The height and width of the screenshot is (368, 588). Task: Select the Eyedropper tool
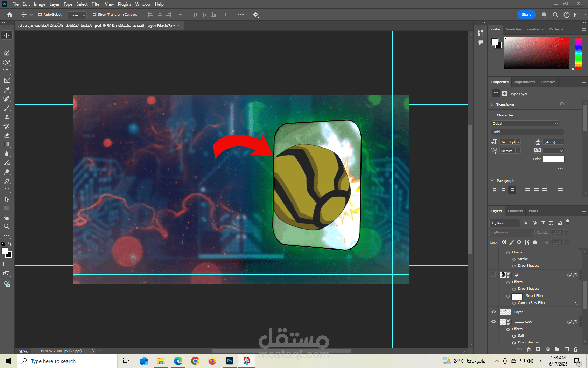(x=7, y=90)
